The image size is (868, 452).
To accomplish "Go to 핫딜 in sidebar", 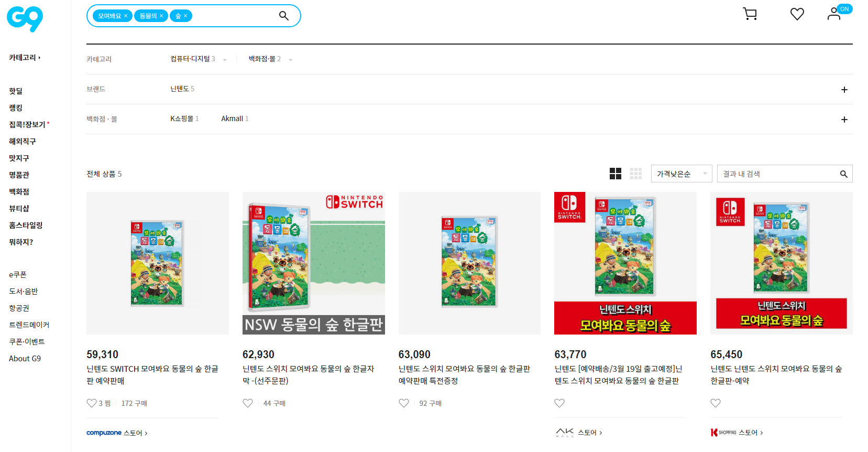I will [16, 91].
